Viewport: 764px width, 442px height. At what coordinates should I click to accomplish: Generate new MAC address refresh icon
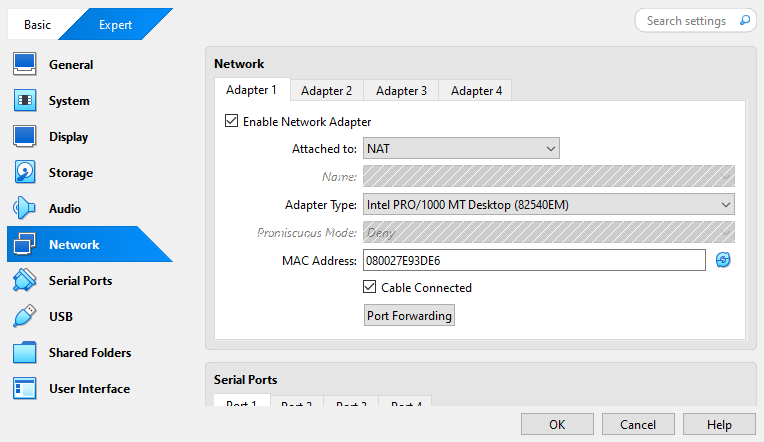(x=723, y=261)
